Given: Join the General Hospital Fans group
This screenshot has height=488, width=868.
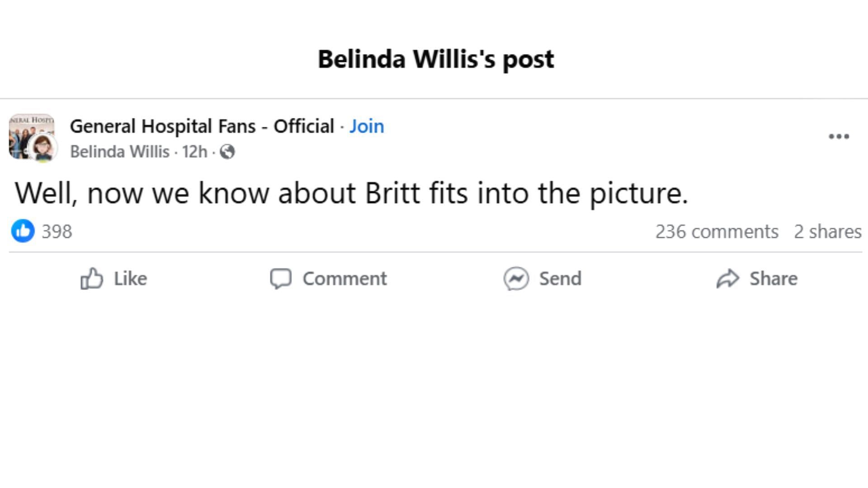Looking at the screenshot, I should click(x=367, y=126).
